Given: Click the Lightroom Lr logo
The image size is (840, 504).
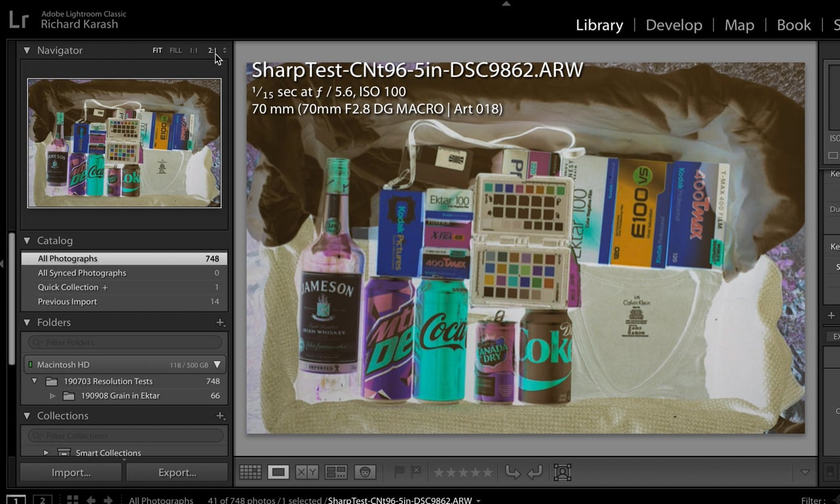Looking at the screenshot, I should [18, 20].
